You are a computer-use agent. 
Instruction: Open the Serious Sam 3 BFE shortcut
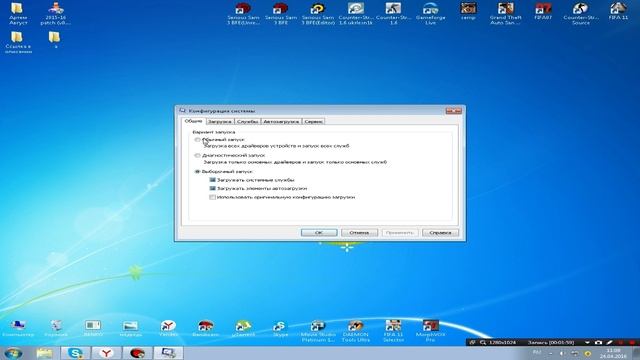pyautogui.click(x=281, y=13)
